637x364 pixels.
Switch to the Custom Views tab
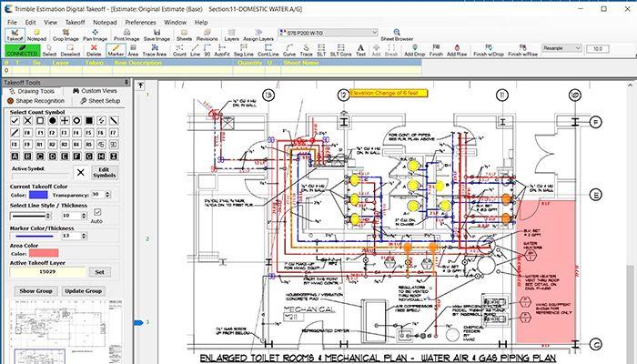point(95,91)
